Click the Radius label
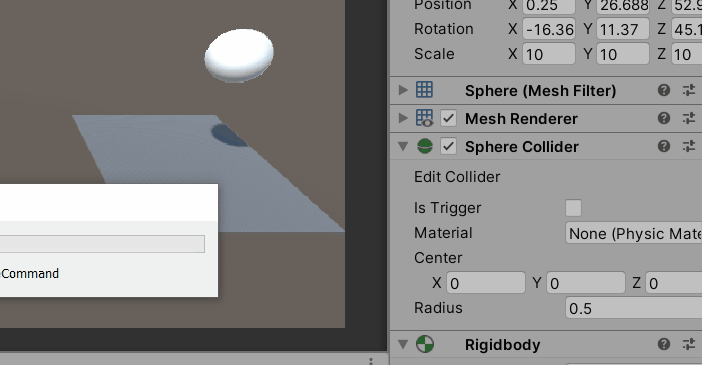The width and height of the screenshot is (702, 365). (438, 308)
